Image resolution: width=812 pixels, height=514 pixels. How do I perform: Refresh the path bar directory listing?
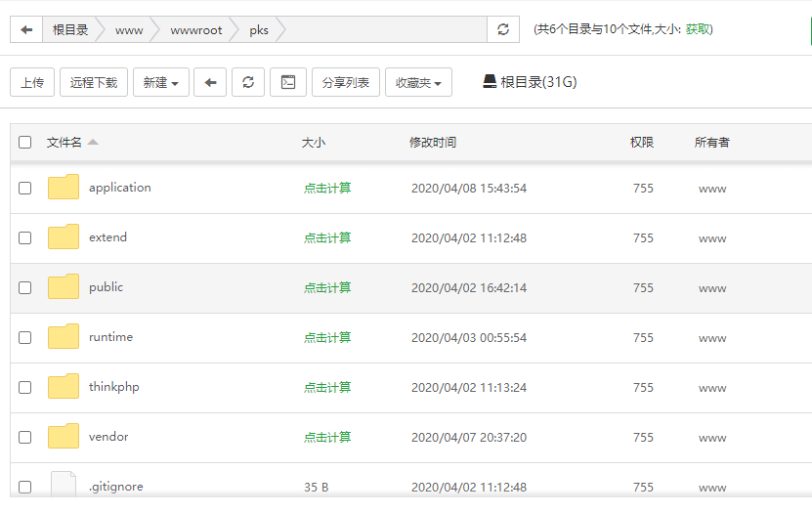click(503, 29)
